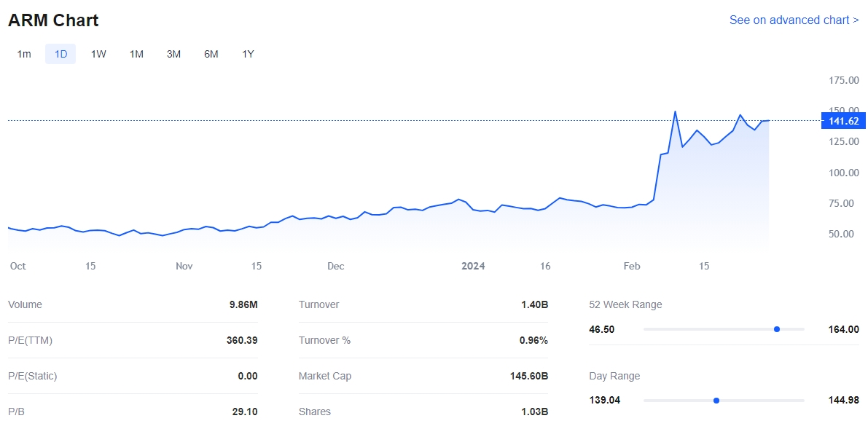868x429 pixels.
Task: Open the 'See on advanced chart' link
Action: point(794,20)
